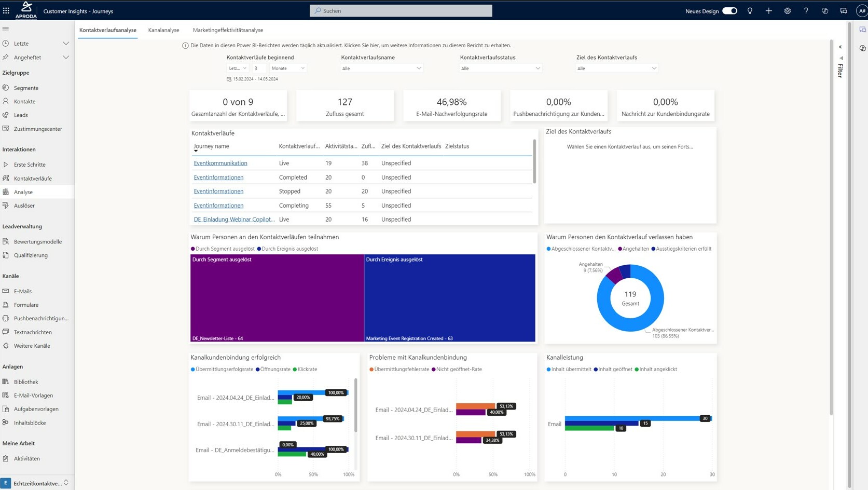Open the DE_Einladung Webinar Copilot link
The image size is (868, 490).
pos(234,220)
